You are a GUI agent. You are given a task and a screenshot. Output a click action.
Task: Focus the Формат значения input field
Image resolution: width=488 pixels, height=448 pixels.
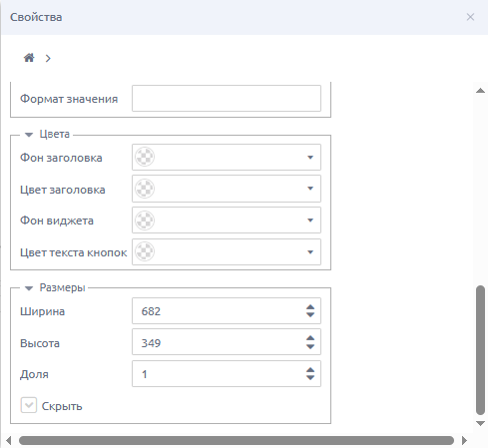[227, 99]
